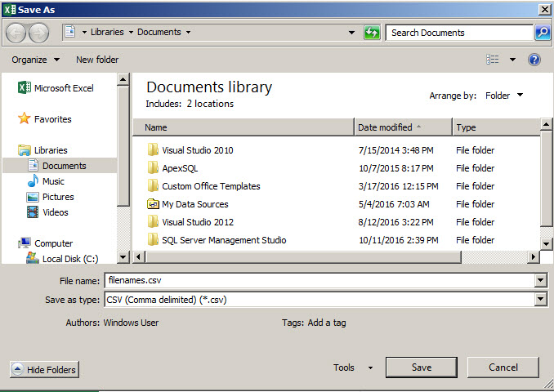Expand the File name dropdown arrow
Screen dimensions: 554x392
point(540,281)
